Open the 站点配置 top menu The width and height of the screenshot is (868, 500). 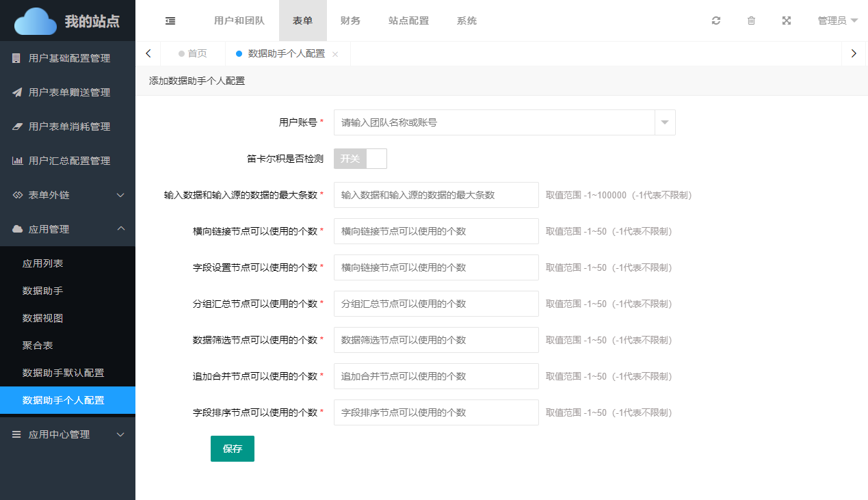click(408, 21)
